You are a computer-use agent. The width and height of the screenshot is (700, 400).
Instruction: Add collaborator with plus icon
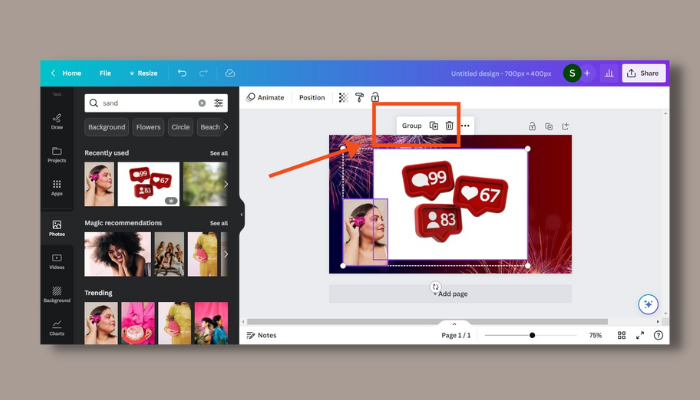click(x=587, y=73)
